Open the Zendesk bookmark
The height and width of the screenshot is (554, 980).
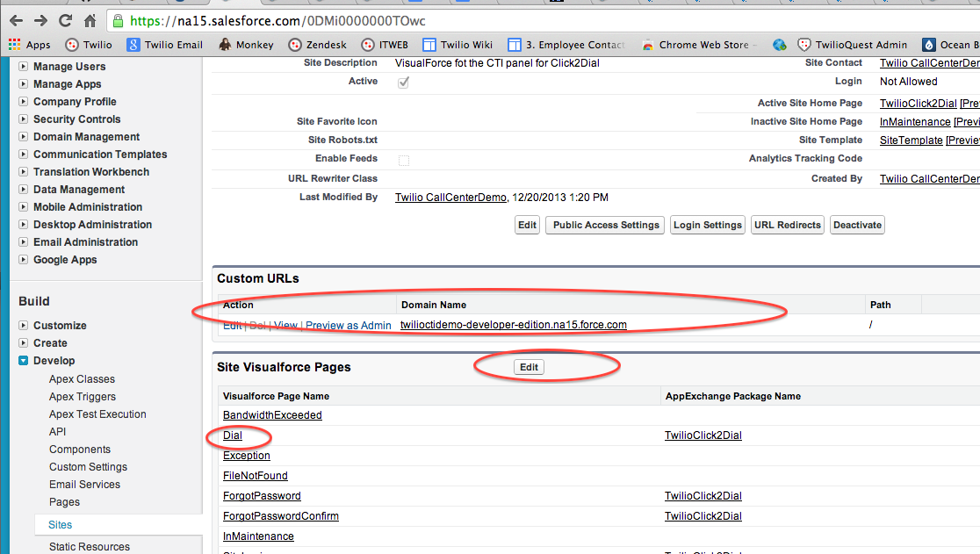317,45
